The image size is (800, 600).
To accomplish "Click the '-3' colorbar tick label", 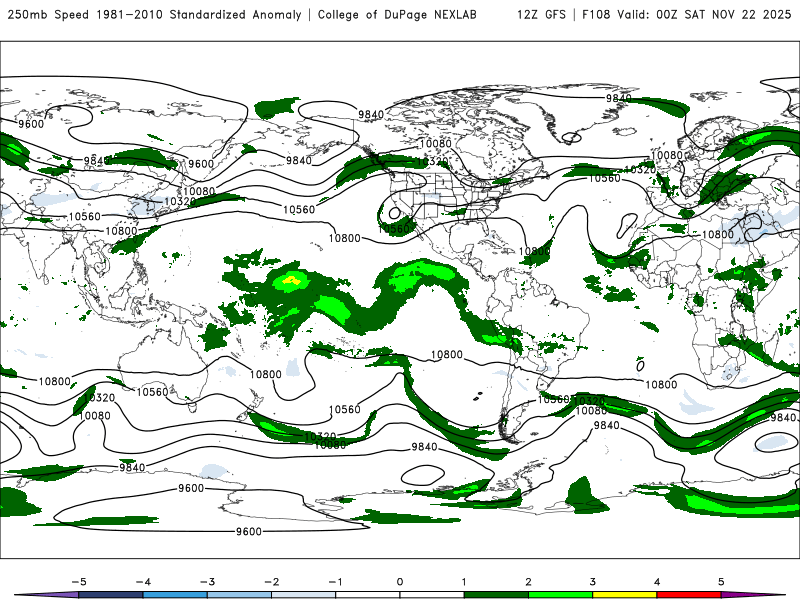I will 207,582.
